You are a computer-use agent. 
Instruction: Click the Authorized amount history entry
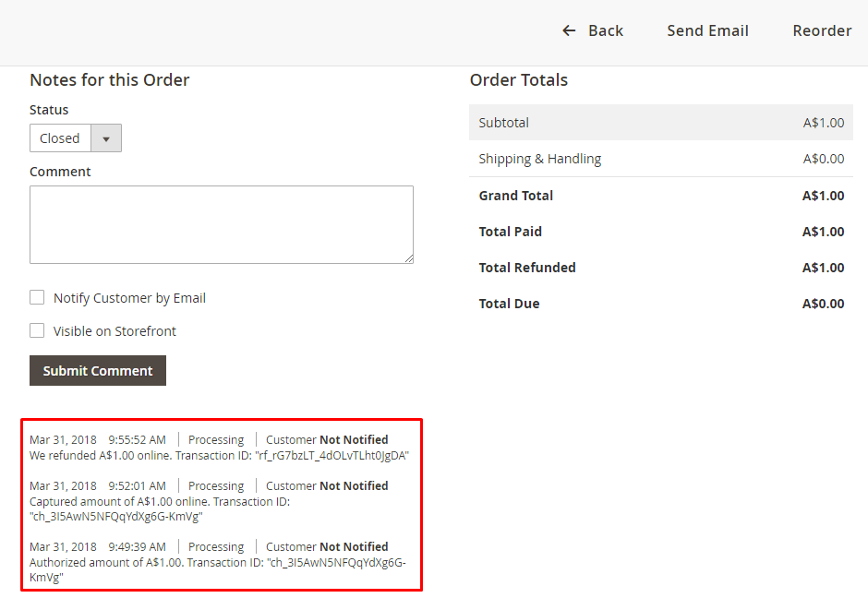(x=217, y=562)
